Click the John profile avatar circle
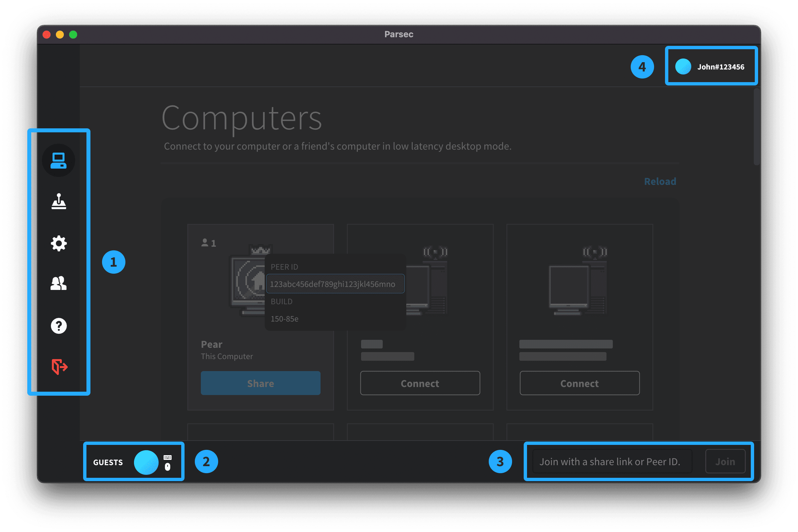This screenshot has height=532, width=798. [683, 66]
